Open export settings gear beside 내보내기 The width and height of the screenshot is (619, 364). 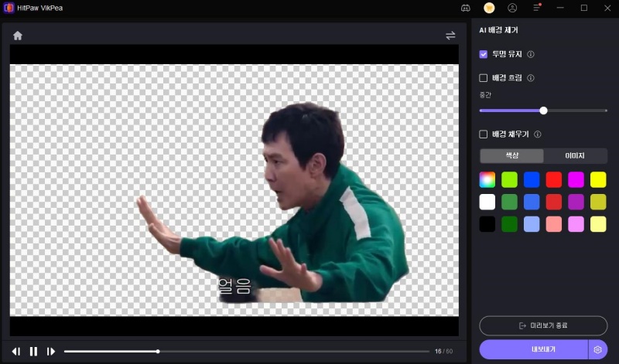(x=597, y=350)
